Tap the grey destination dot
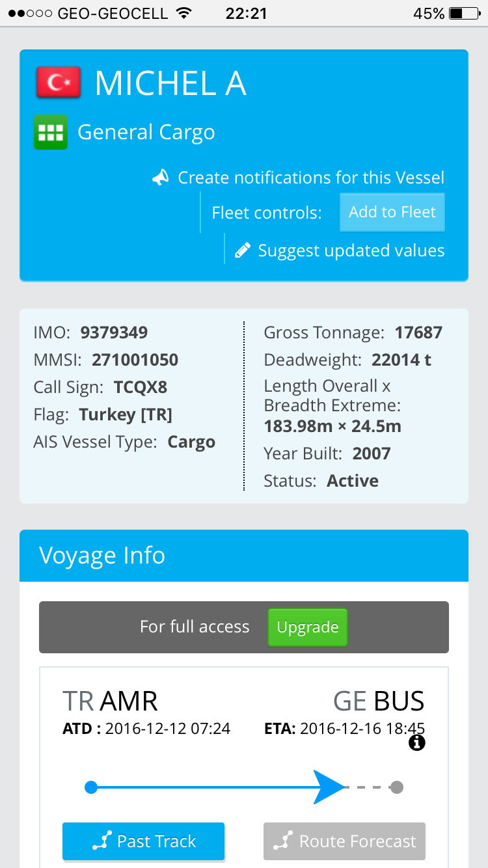 [x=396, y=787]
